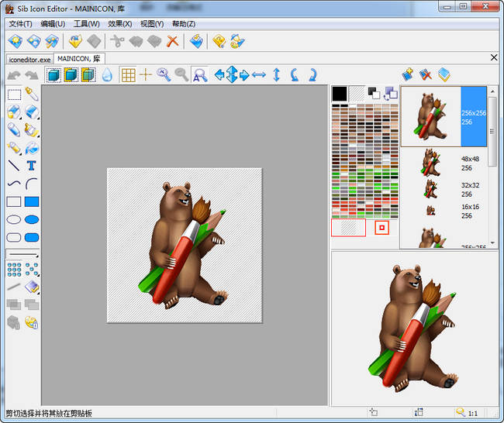Close the current document tab
This screenshot has width=504, height=423.
coord(494,58)
